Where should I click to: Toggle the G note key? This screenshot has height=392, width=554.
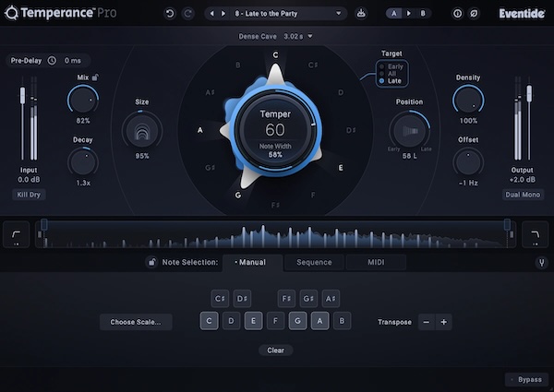[x=298, y=321]
